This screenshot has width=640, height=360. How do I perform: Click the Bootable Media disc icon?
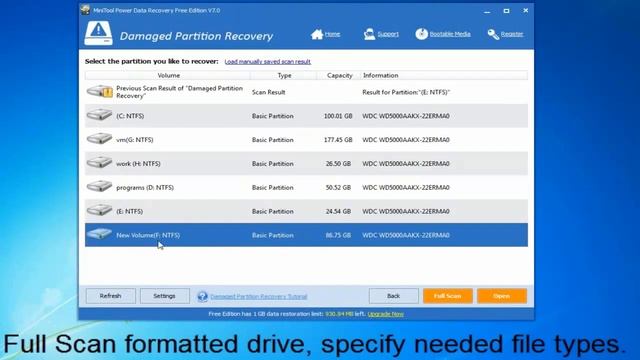422,34
